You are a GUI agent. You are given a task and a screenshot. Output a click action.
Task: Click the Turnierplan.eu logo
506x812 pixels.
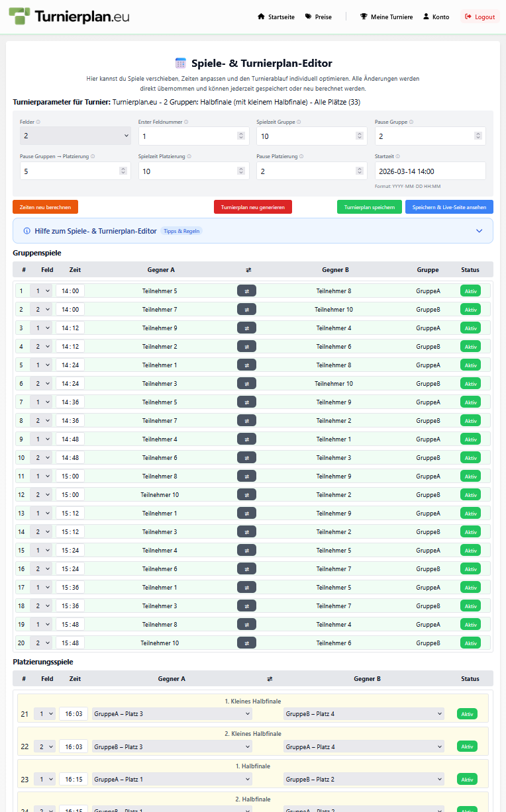point(69,17)
